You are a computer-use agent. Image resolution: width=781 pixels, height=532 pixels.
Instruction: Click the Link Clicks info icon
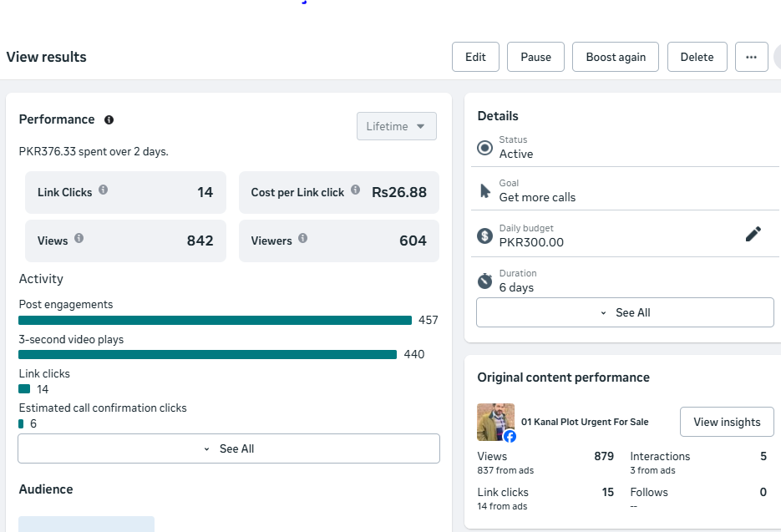(x=104, y=190)
